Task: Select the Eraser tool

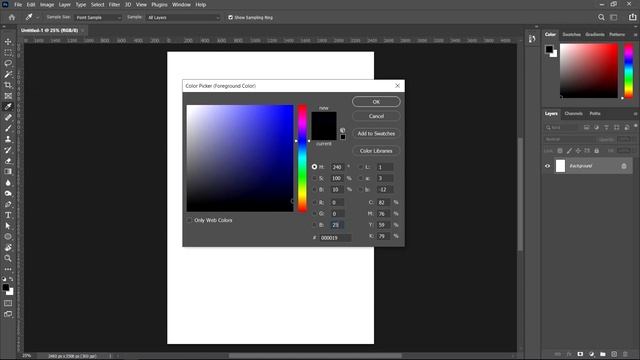Action: (8, 161)
